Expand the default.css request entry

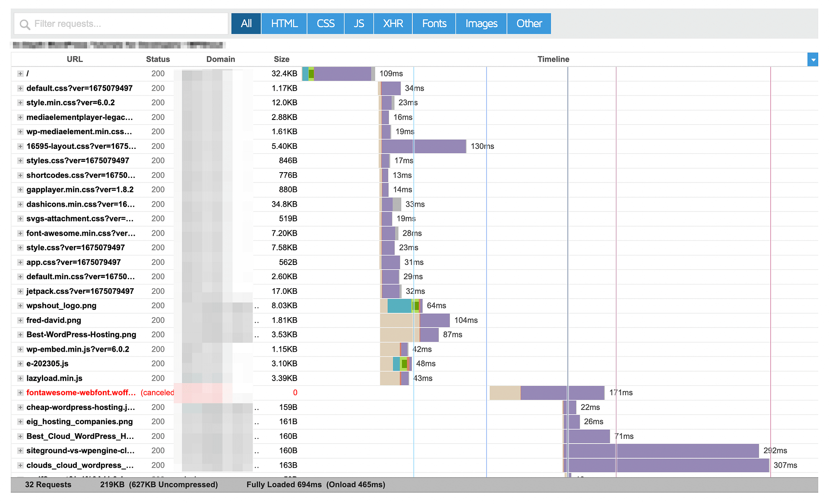coord(21,88)
